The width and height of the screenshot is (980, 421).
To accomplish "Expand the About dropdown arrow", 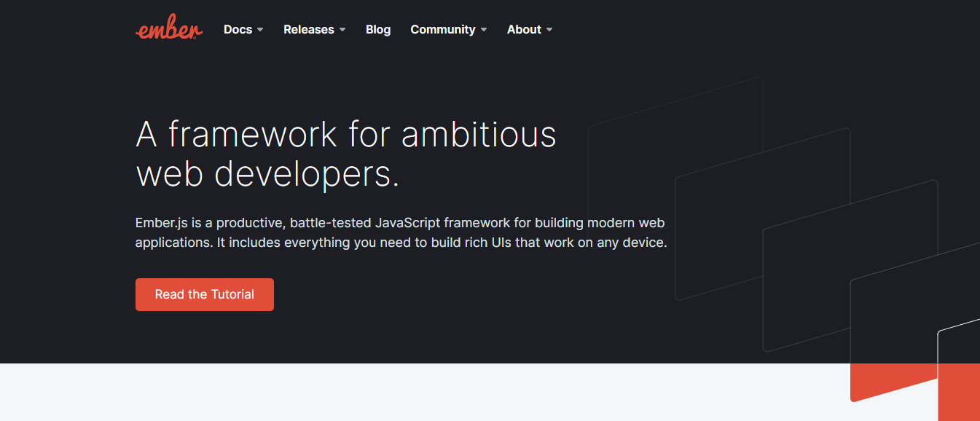I will click(x=549, y=30).
